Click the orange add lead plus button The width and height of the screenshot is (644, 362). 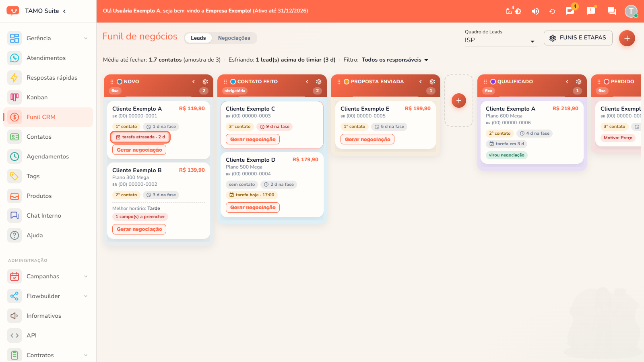click(x=627, y=38)
